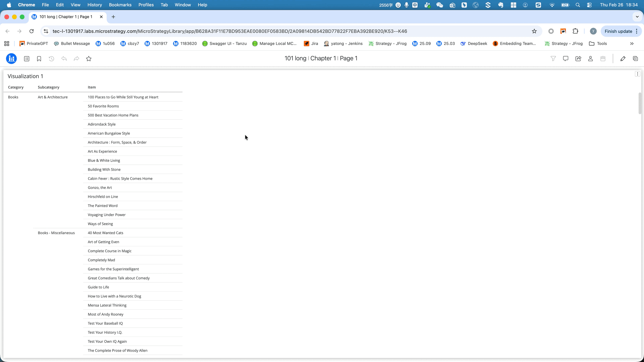Image resolution: width=644 pixels, height=362 pixels.
Task: Open Visualization 1 three-dot menu
Action: pyautogui.click(x=637, y=74)
